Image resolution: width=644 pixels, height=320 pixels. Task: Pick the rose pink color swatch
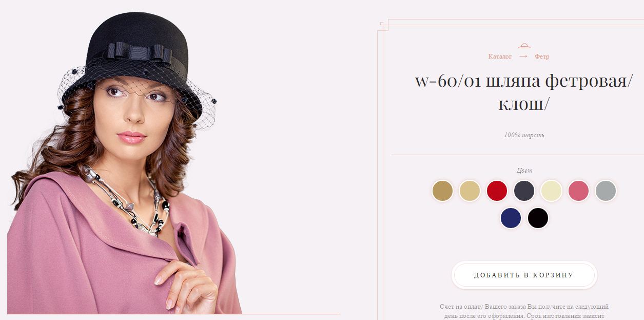578,191
